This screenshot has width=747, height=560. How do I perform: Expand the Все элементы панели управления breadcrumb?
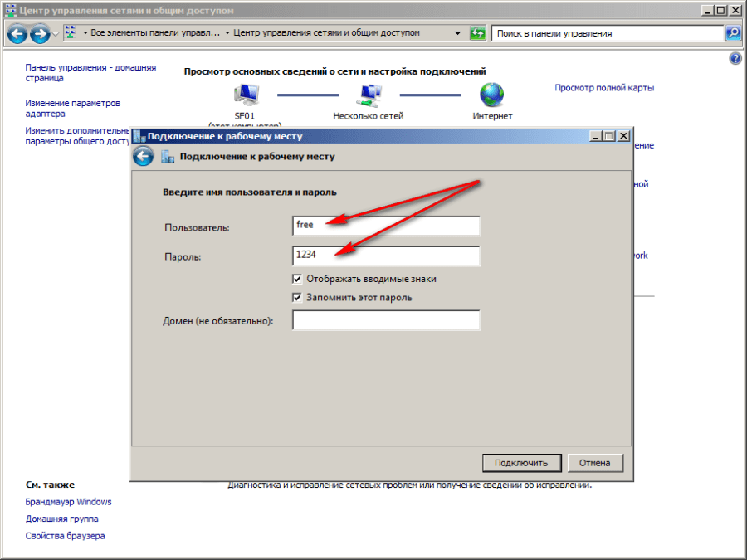(227, 33)
